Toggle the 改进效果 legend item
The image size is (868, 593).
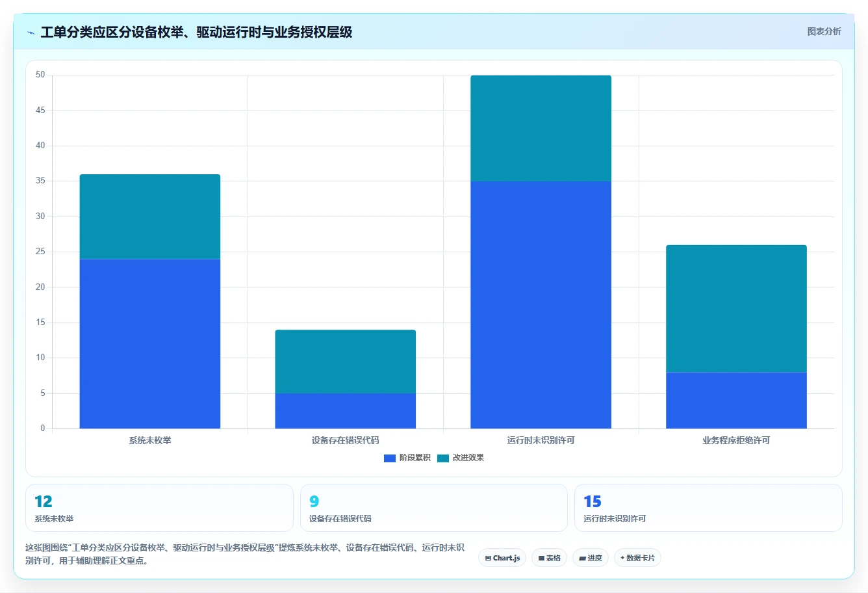[x=461, y=458]
